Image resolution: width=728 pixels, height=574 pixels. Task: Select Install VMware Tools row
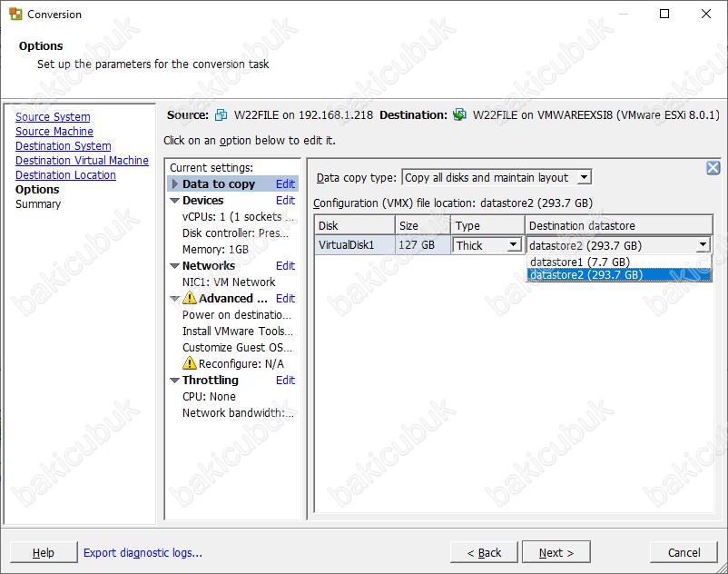coord(238,332)
